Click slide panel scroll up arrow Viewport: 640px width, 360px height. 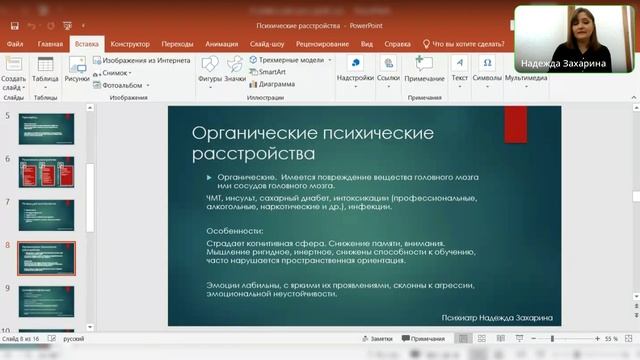(90, 108)
